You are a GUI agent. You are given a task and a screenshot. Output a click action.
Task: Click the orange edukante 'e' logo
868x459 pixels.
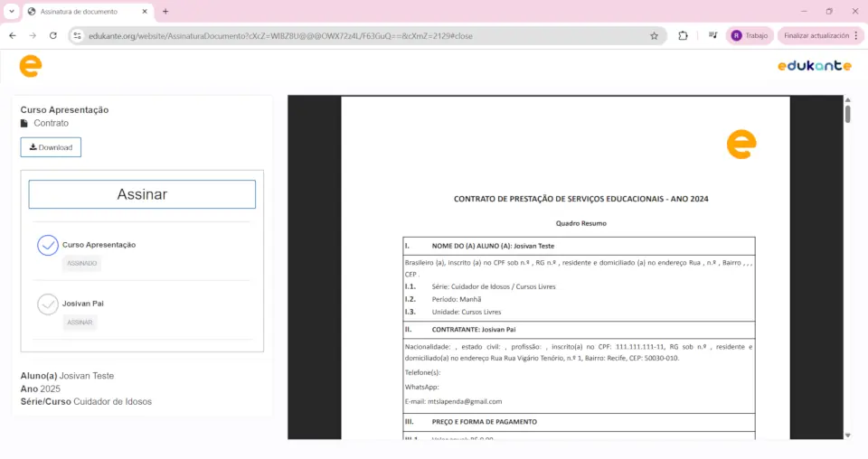tap(31, 66)
